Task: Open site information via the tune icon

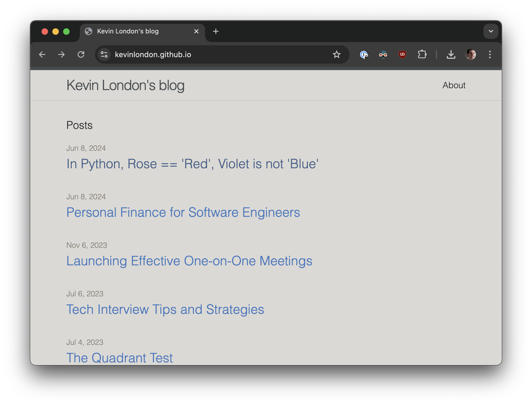Action: click(104, 54)
